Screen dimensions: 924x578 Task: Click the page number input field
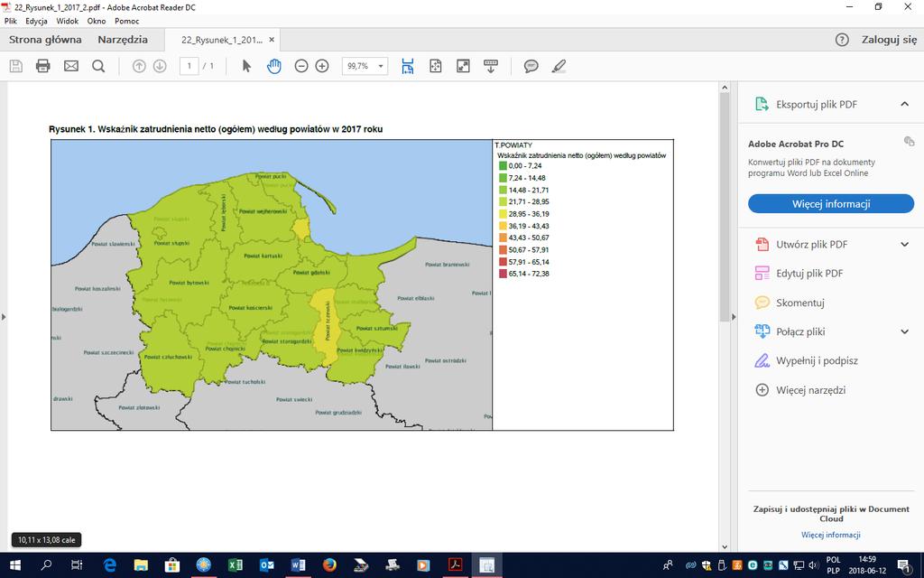189,66
